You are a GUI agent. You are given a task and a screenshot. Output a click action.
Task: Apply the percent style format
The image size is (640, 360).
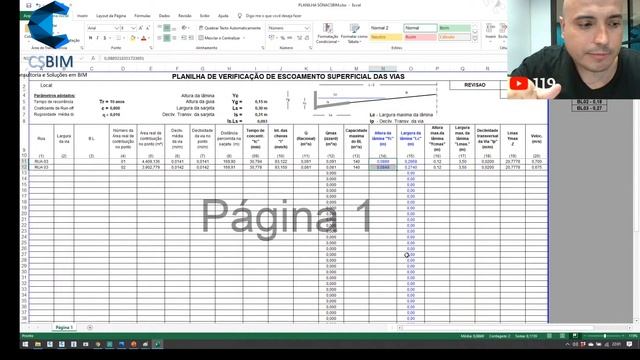click(282, 38)
